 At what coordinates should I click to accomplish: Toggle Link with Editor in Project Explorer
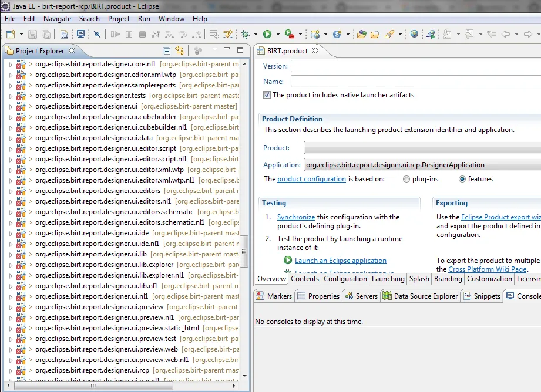[180, 50]
